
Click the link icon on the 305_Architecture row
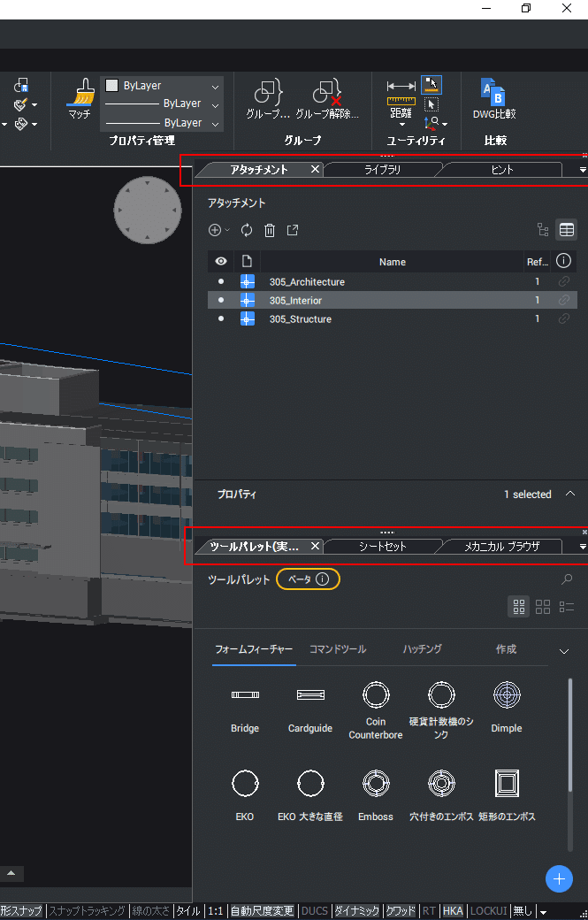[x=564, y=281]
